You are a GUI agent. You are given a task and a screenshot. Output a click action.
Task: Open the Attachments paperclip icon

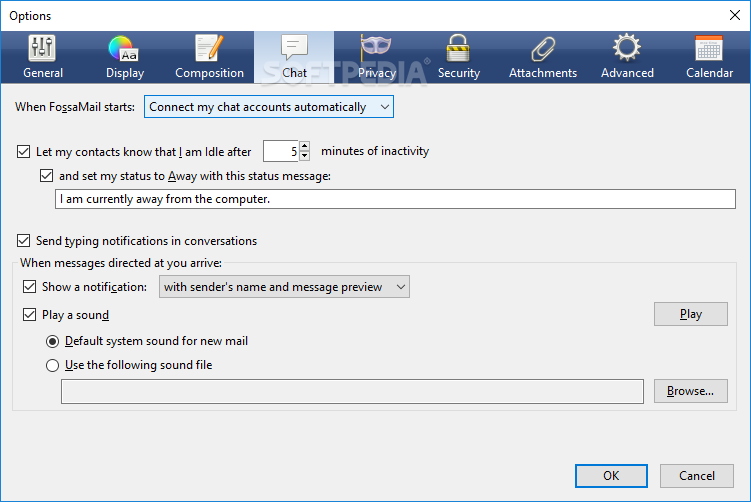(x=543, y=48)
